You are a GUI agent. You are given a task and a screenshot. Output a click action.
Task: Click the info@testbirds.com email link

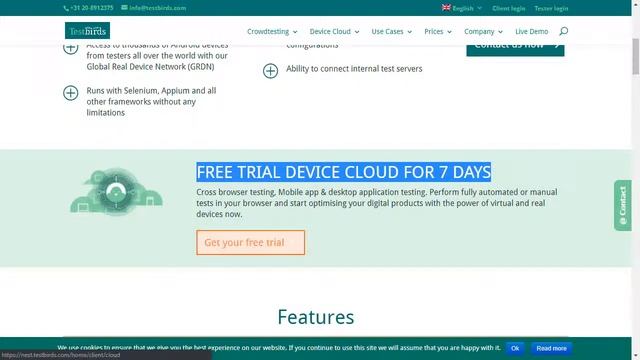[x=154, y=8]
